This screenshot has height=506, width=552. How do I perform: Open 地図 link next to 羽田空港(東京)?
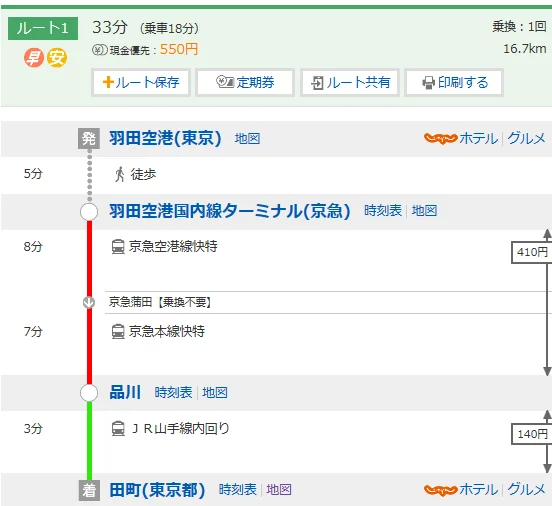pos(247,138)
